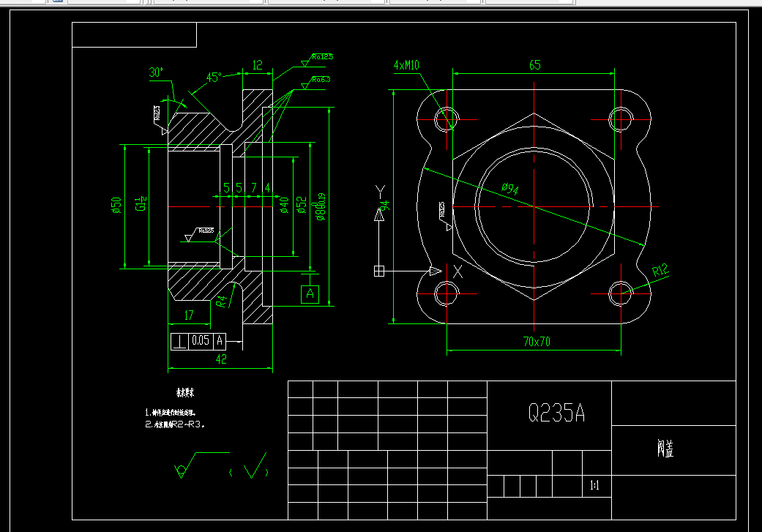The height and width of the screenshot is (532, 762).
Task: Select the top-left M10 threaded hole circle
Action: coord(446,119)
